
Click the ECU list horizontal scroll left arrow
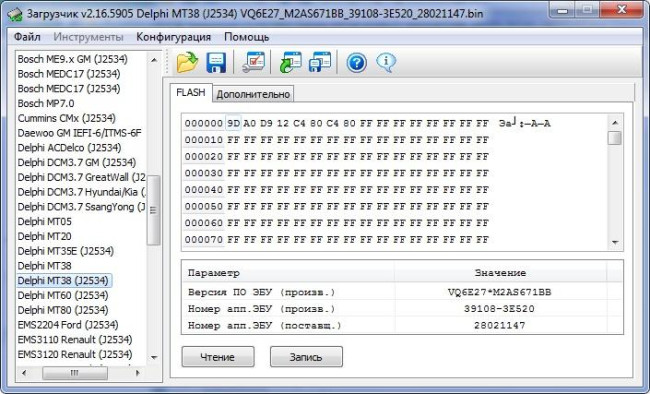tap(24, 373)
